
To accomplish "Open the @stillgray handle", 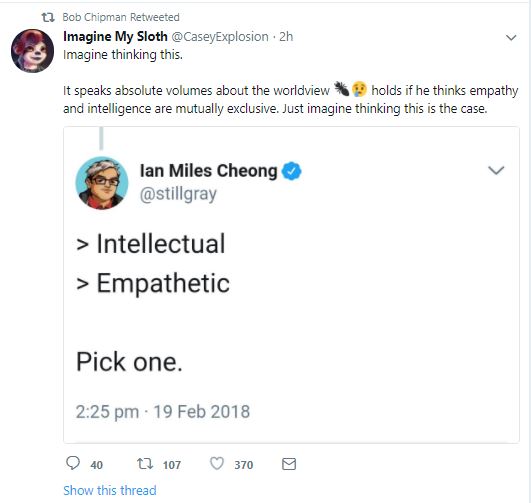I will coord(178,194).
